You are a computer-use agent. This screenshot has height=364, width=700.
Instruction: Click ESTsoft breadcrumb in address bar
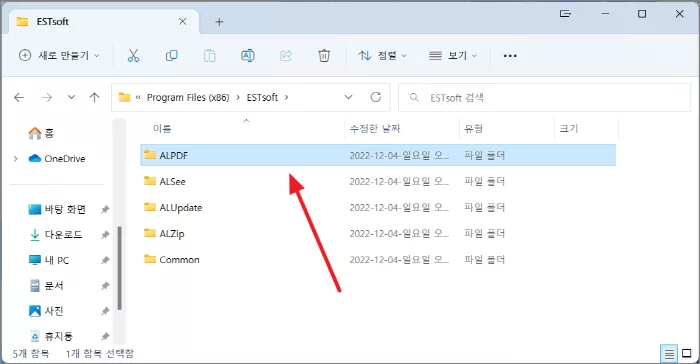(x=262, y=97)
